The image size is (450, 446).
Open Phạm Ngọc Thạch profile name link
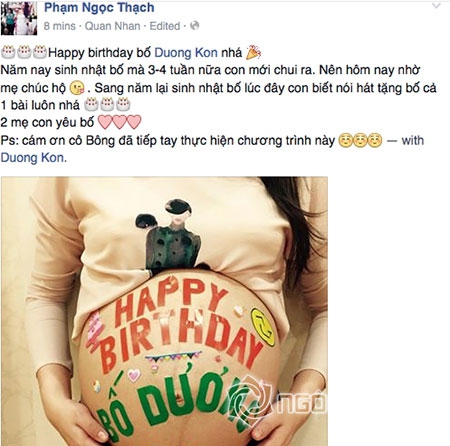(x=99, y=7)
